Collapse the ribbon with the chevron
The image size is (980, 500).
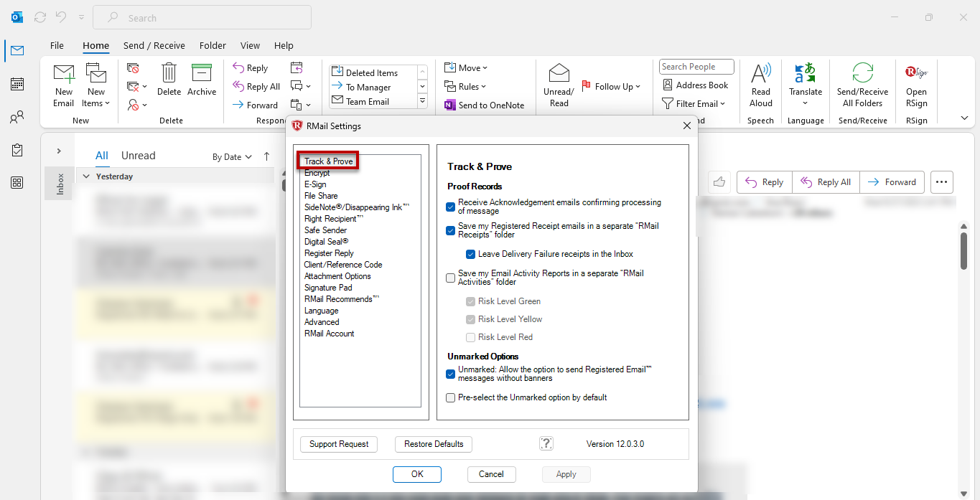(964, 118)
